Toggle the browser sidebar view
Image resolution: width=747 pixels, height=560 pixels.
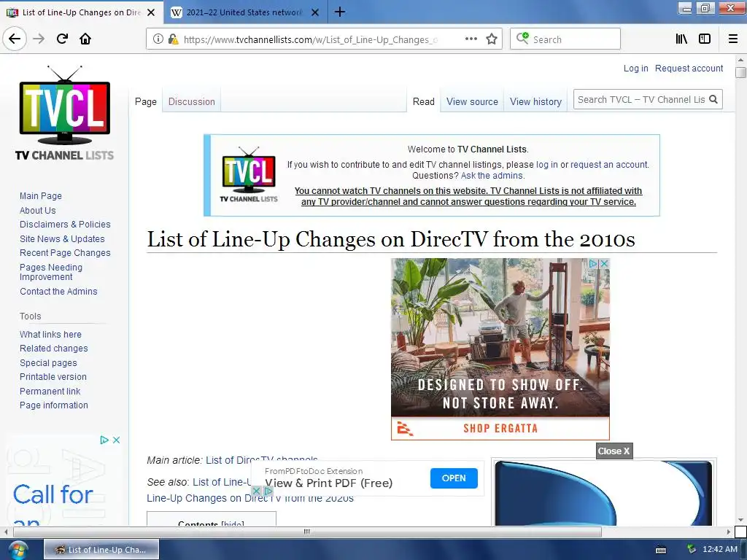[x=705, y=39]
